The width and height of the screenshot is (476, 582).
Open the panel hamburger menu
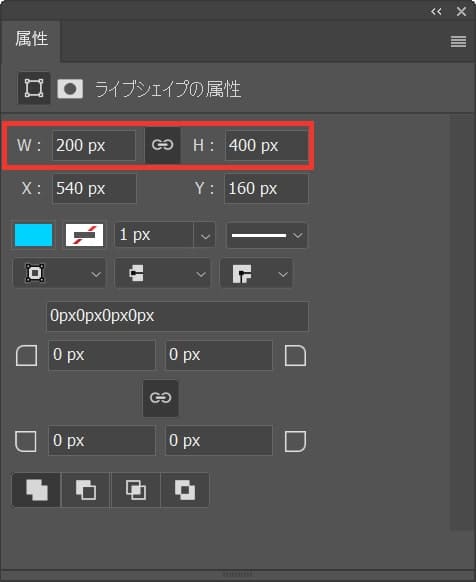point(458,41)
